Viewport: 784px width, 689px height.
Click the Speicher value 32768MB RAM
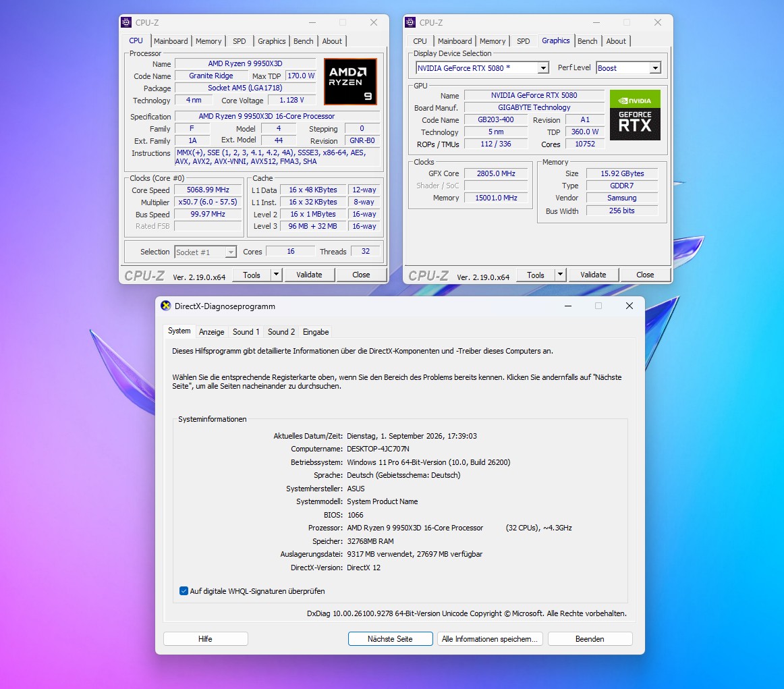pyautogui.click(x=370, y=541)
